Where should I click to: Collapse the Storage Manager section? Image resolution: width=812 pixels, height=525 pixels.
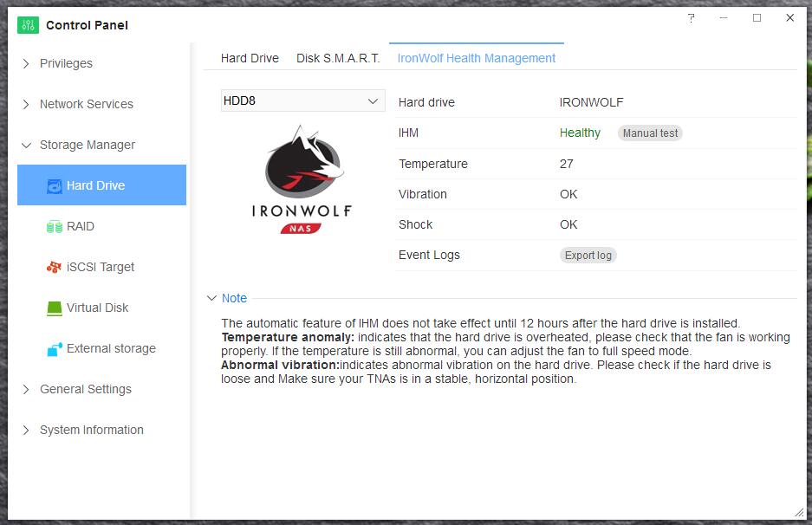26,145
